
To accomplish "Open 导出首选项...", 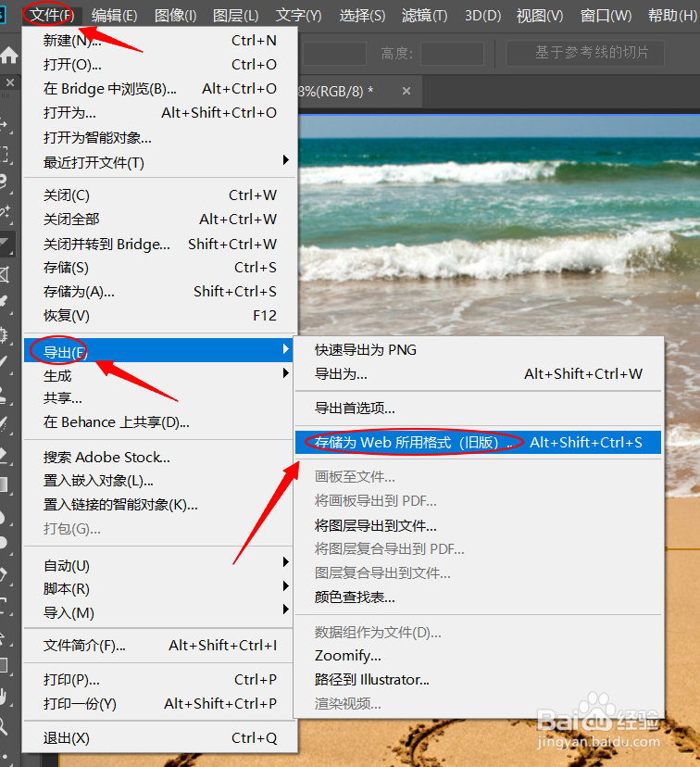I will [478, 408].
